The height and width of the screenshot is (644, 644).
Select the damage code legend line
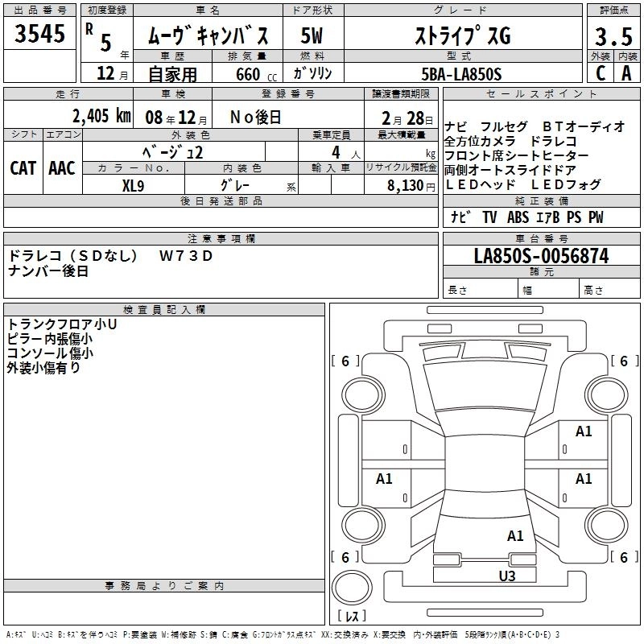[x=283, y=635]
